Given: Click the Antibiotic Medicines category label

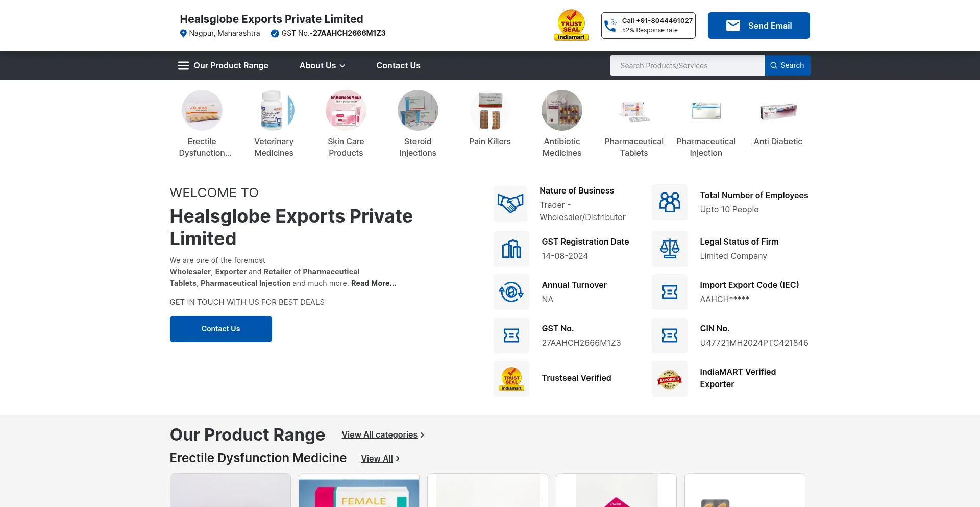Looking at the screenshot, I should coord(562,147).
